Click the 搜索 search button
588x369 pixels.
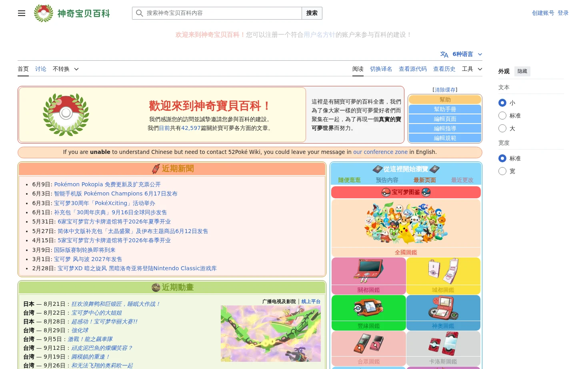tap(312, 13)
